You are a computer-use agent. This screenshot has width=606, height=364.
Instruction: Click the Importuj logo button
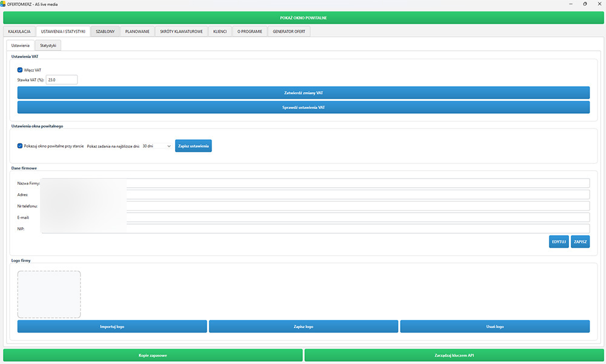pos(112,326)
